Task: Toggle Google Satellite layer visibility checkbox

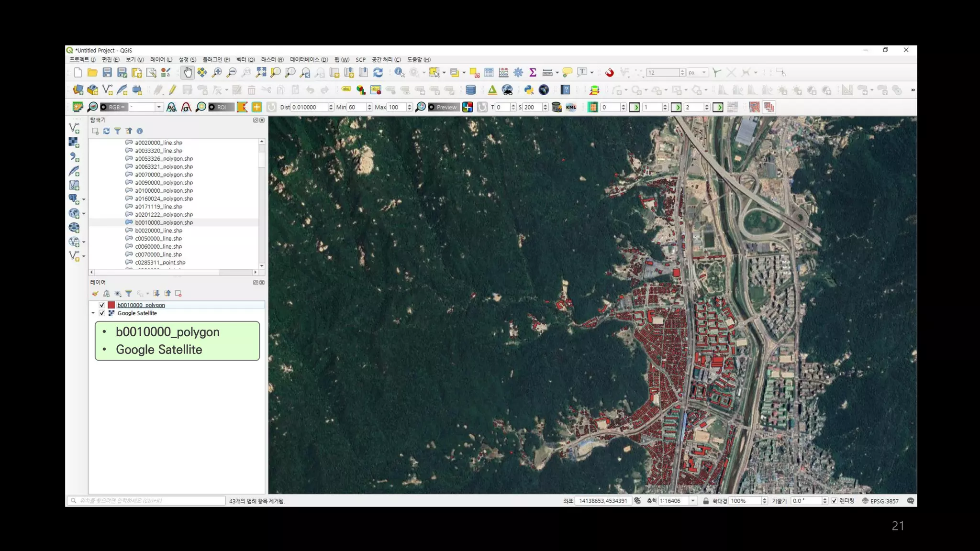Action: pyautogui.click(x=102, y=313)
